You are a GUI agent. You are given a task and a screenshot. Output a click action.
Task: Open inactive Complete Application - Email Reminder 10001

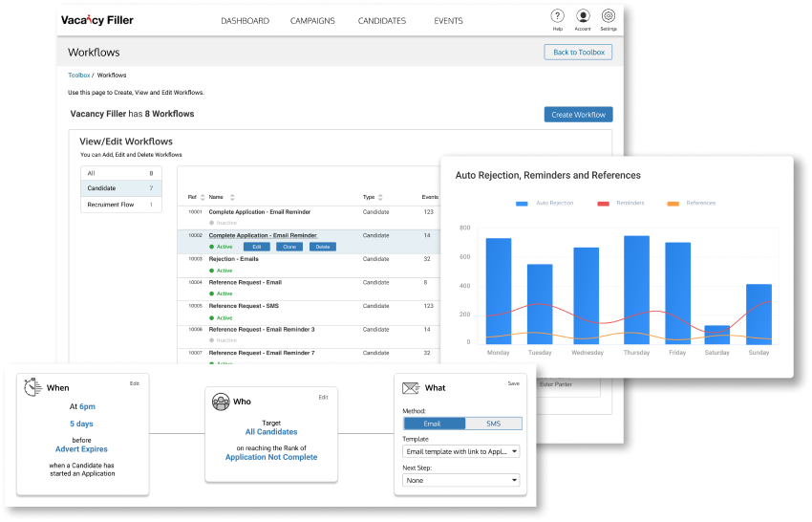click(x=260, y=212)
